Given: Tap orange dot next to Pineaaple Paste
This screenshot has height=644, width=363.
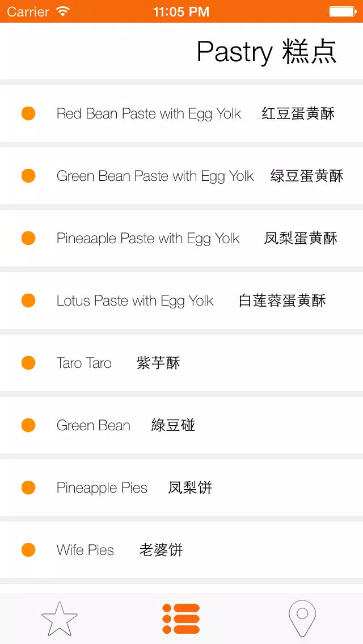Looking at the screenshot, I should coord(28,238).
